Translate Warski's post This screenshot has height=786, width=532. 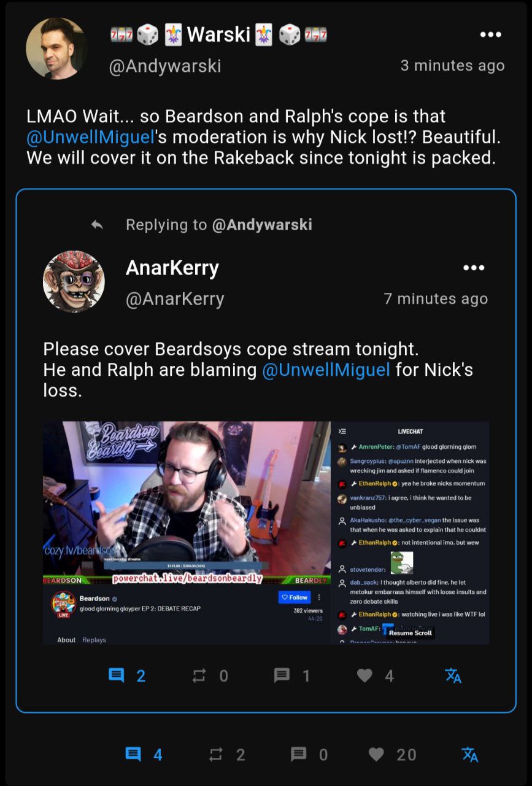coord(469,754)
